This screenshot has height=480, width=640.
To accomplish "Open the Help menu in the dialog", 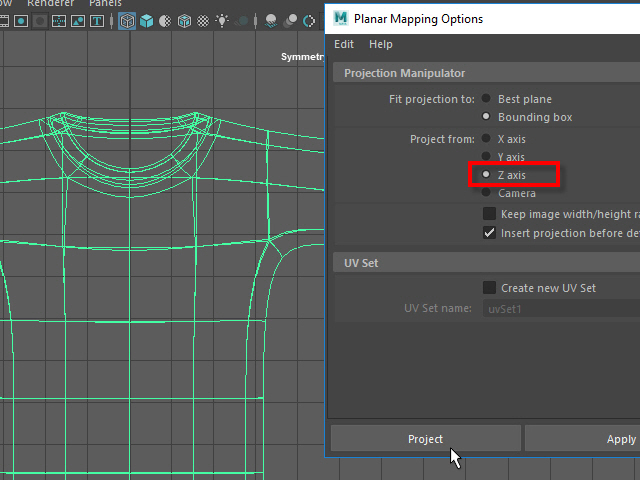I will pos(380,44).
